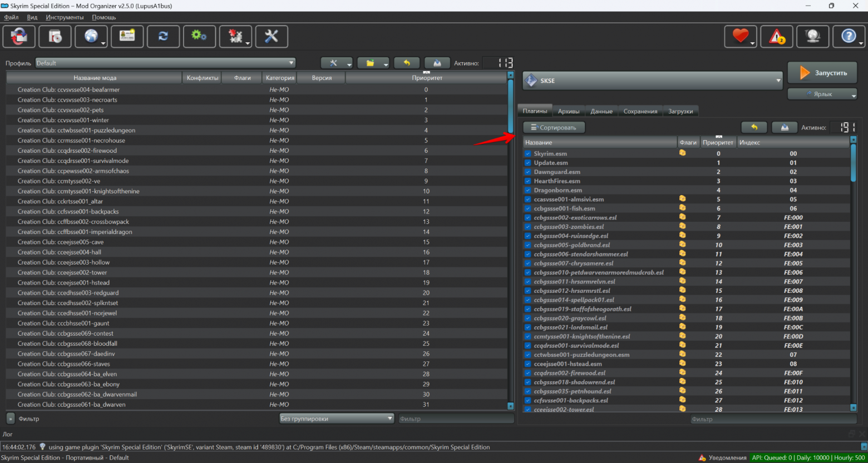Screen dimensions: 868x463
Task: Toggle the Dragonborn.esm plugin checkbox
Action: coord(527,190)
